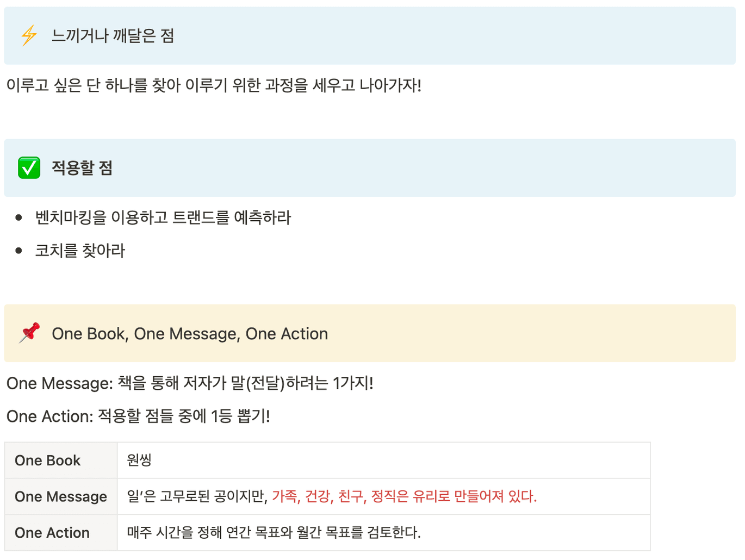
Task: Click the '매주 시간을 정해' table cell
Action: click(x=383, y=533)
